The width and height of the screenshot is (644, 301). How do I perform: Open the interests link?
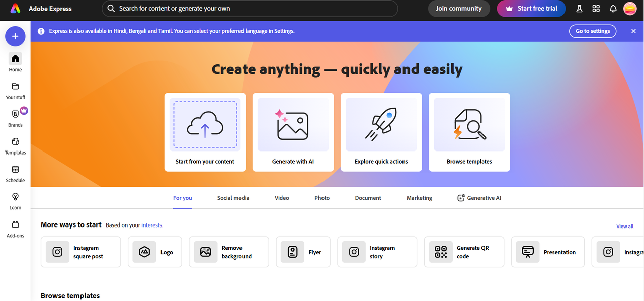click(152, 225)
